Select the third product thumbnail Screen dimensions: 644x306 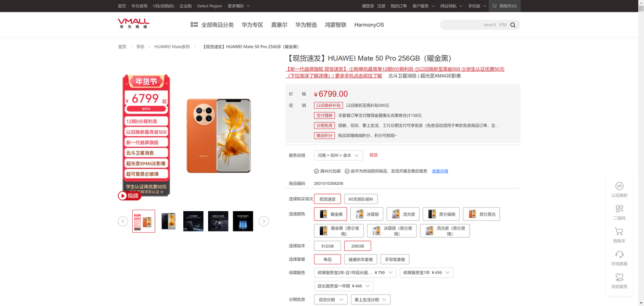click(193, 221)
